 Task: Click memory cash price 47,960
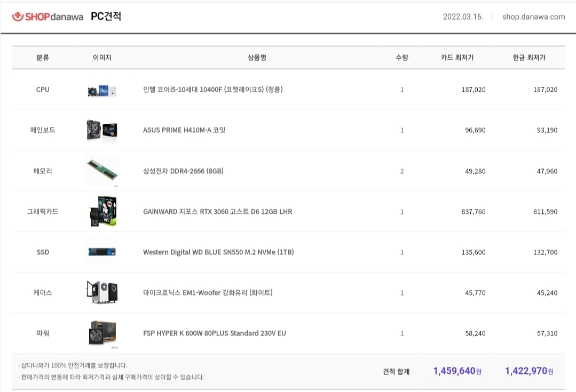pyautogui.click(x=547, y=171)
